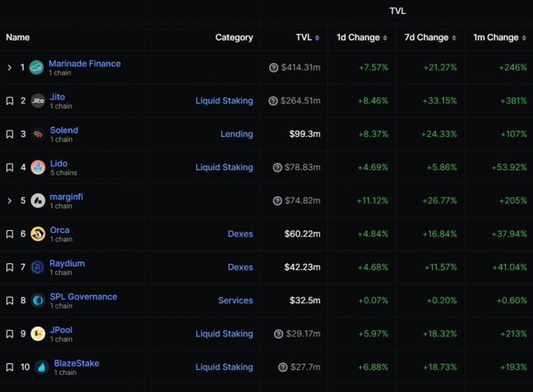Click the question mark icon beside $74.82m
Viewport: 533px width, 392px height.
pos(277,201)
